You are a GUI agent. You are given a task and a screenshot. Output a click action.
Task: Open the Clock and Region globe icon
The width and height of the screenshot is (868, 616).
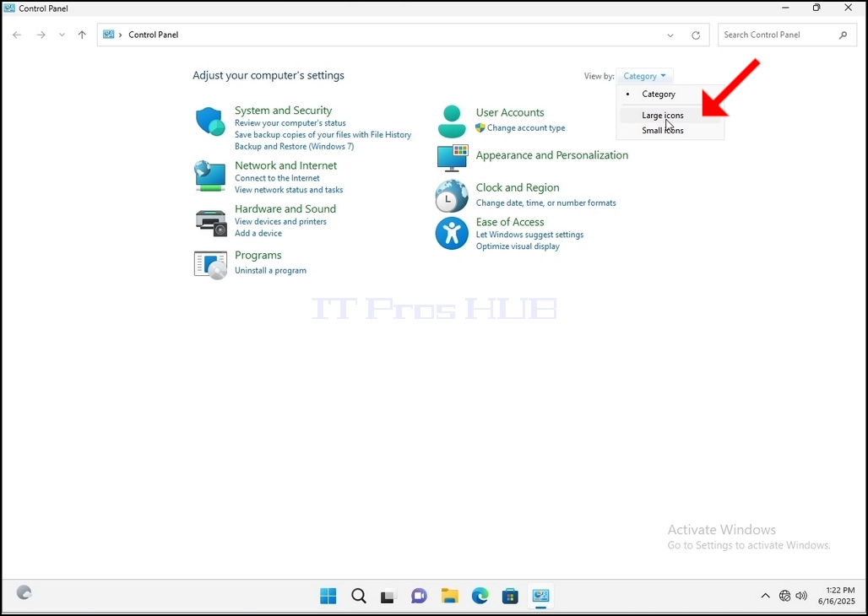tap(452, 196)
